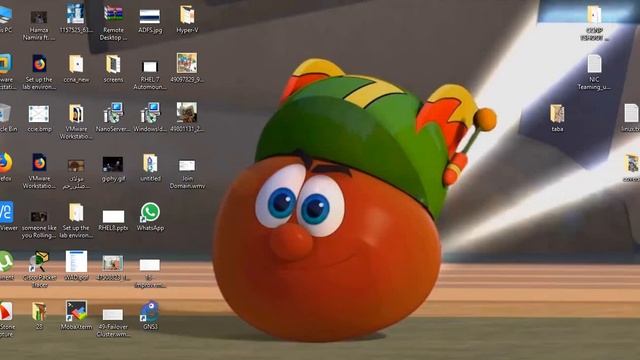Select the VMware Workstation folder icon
The image size is (640, 360).
tap(76, 113)
